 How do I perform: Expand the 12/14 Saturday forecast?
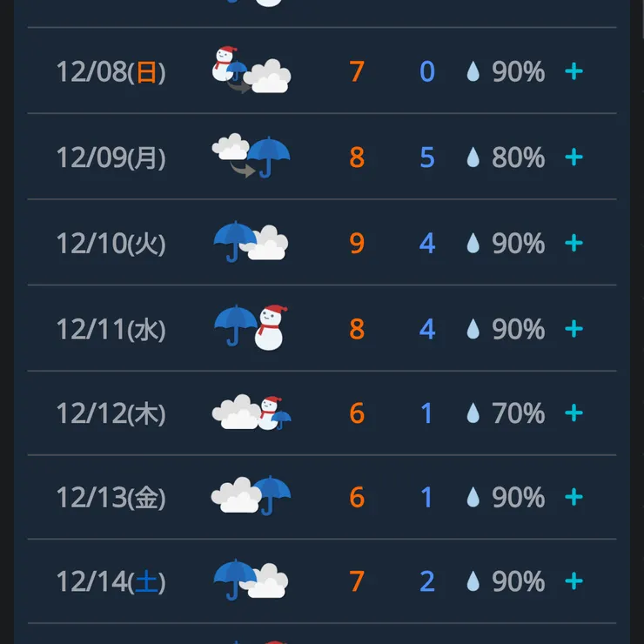(x=574, y=580)
